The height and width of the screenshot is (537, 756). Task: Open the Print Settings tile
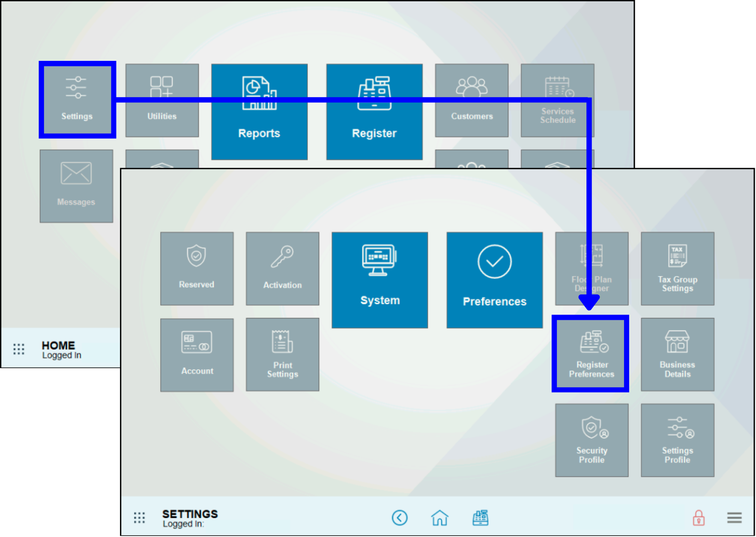(x=282, y=354)
